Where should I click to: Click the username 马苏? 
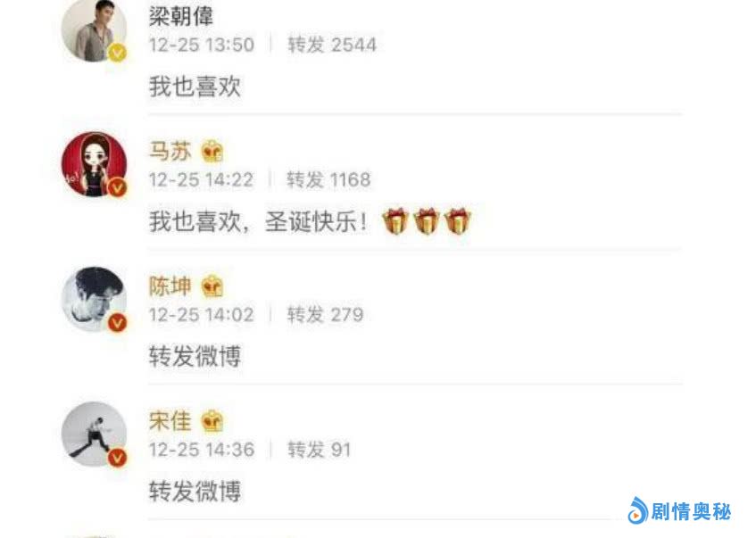click(170, 152)
